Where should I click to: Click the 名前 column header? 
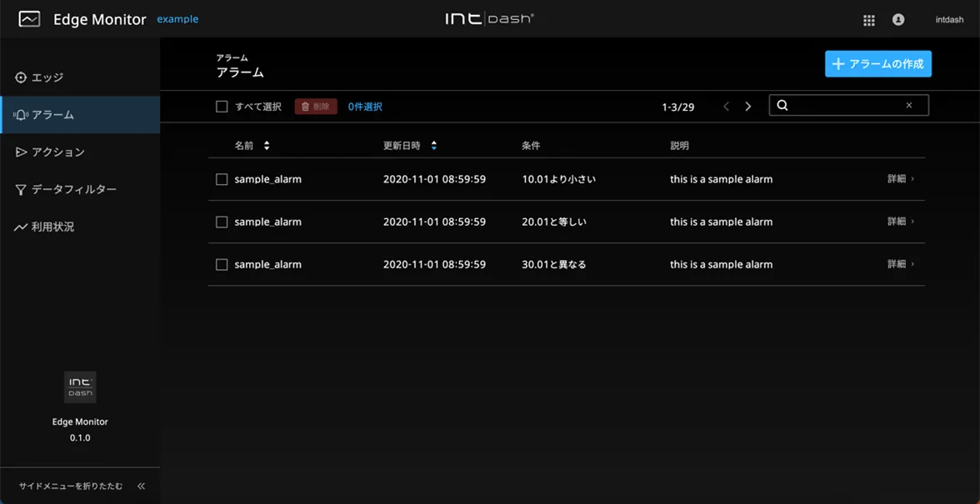pyautogui.click(x=243, y=146)
